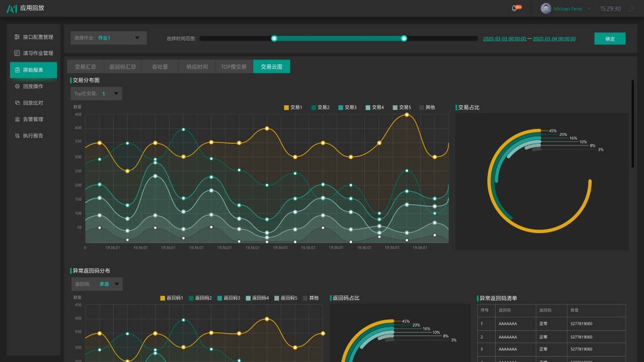The width and height of the screenshot is (644, 362).
Task: Toggle the 交易5 legend entry
Action: 401,107
